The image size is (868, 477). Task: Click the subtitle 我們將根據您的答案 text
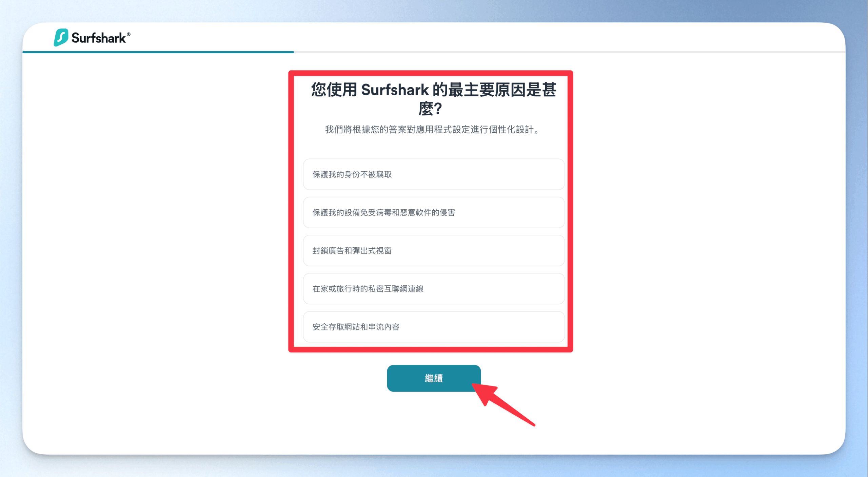432,130
